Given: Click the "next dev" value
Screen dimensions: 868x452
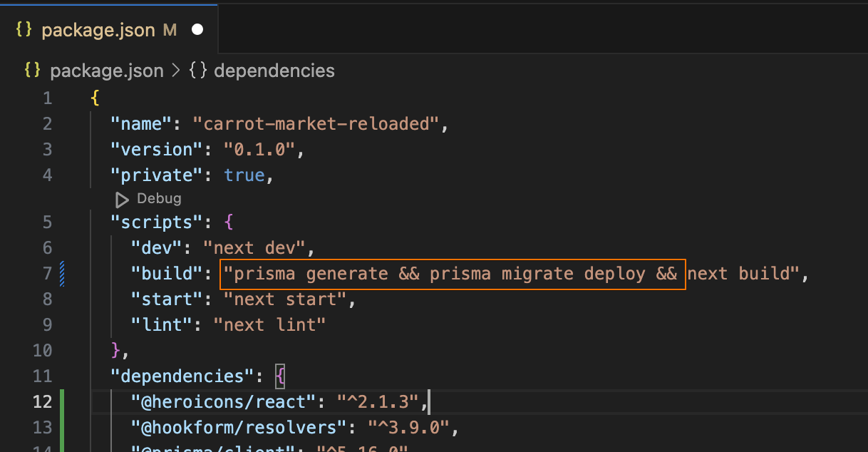Looking at the screenshot, I should [x=255, y=248].
